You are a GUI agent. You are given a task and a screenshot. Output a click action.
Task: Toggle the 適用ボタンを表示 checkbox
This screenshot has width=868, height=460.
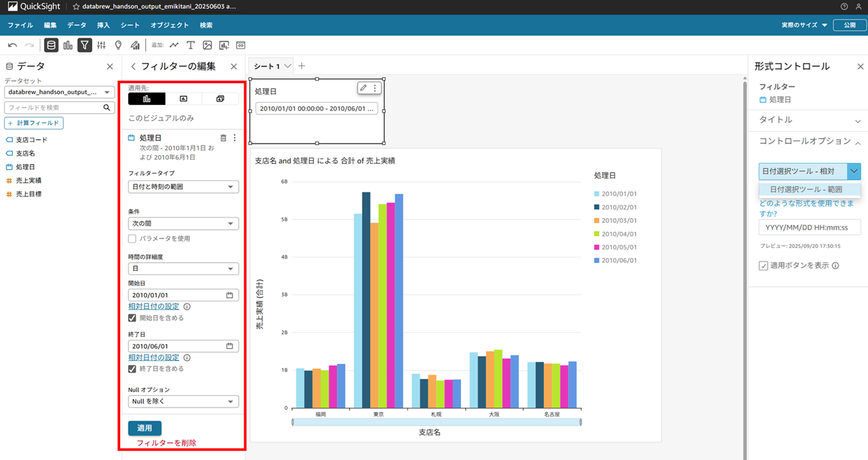[764, 266]
